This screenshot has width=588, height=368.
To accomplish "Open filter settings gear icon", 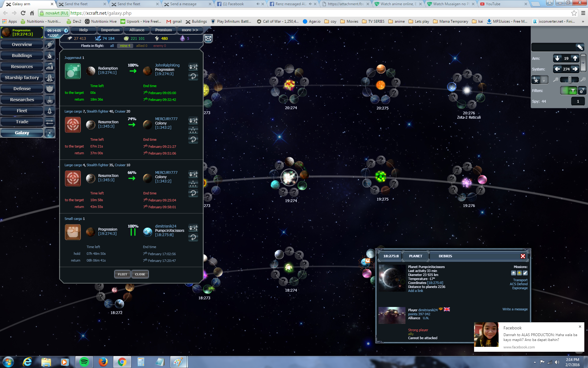I will click(x=582, y=90).
